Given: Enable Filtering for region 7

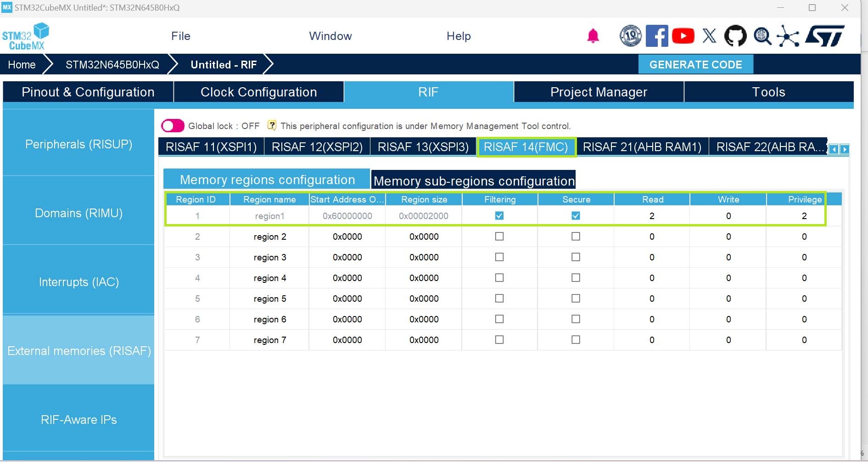Looking at the screenshot, I should click(x=499, y=340).
